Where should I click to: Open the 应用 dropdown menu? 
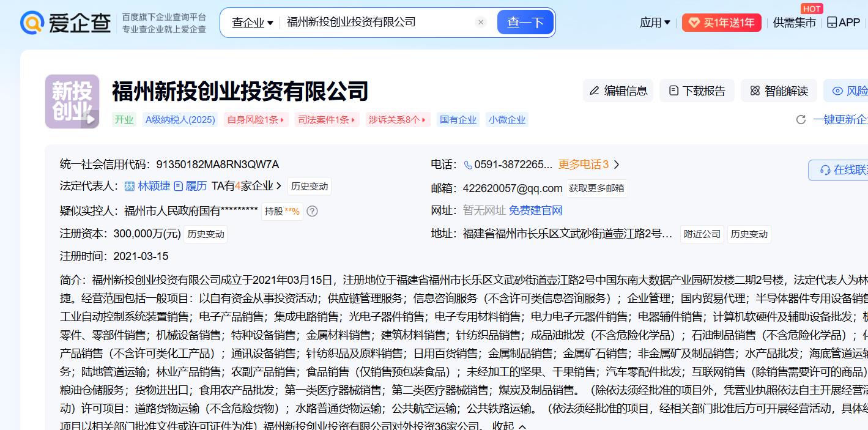coord(655,23)
